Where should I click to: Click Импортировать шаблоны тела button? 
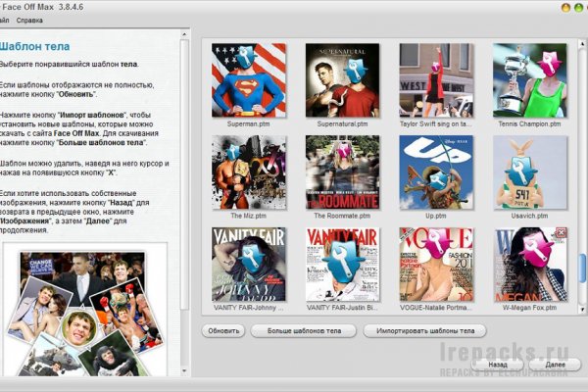pyautogui.click(x=425, y=331)
